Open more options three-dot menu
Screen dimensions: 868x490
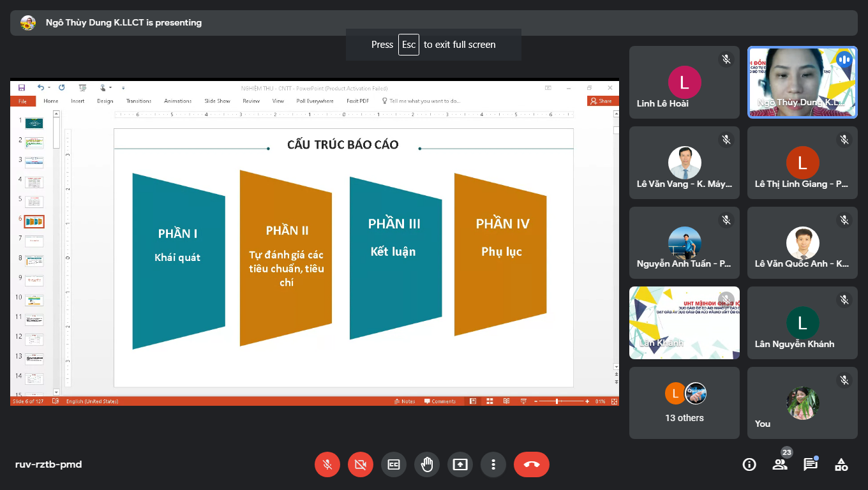coord(493,464)
